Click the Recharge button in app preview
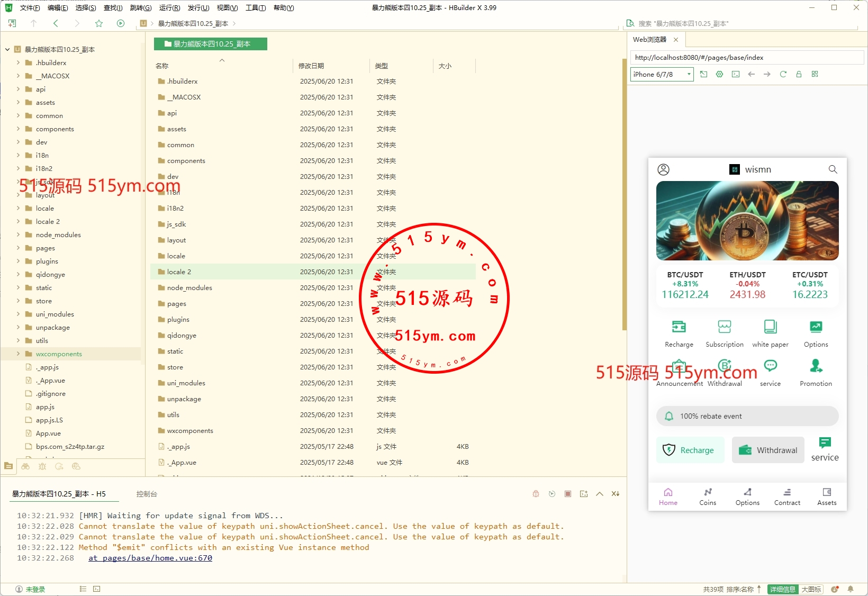The height and width of the screenshot is (596, 868). coord(690,450)
